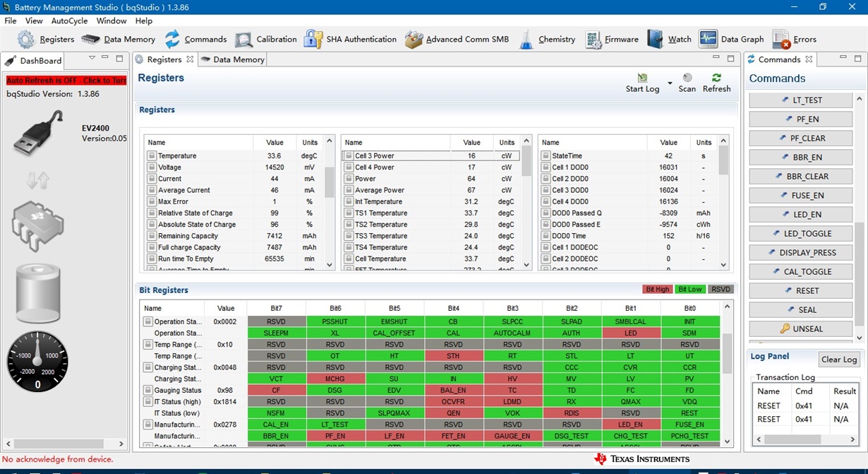The width and height of the screenshot is (868, 474).
Task: Toggle the Cell 3 Power log icon
Action: (349, 155)
